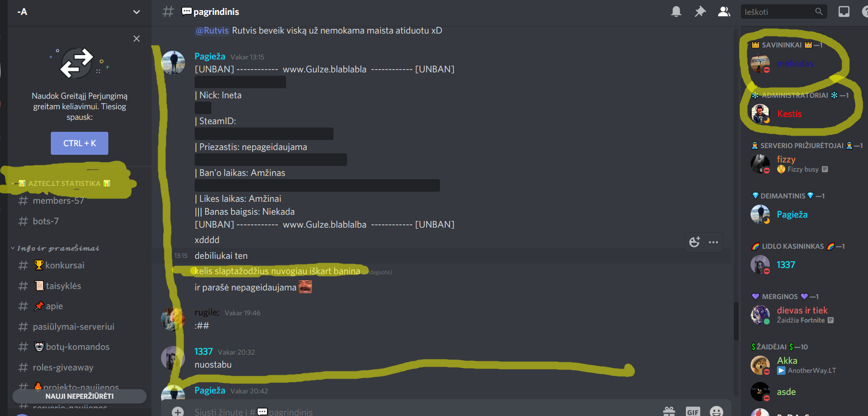Click the GIF picker icon
This screenshot has width=868, height=416.
[693, 412]
